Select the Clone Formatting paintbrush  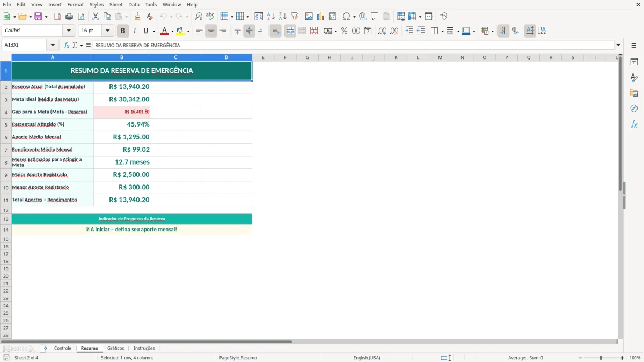pyautogui.click(x=137, y=17)
